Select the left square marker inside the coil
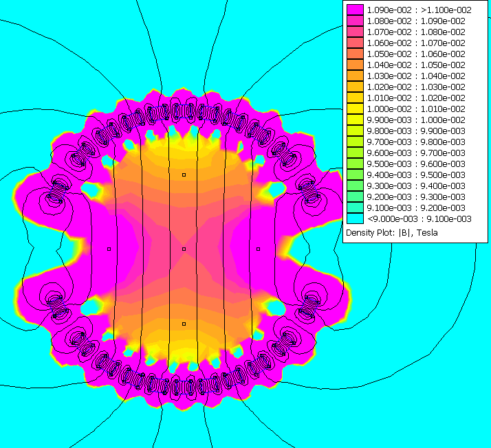The width and height of the screenshot is (491, 448). pos(109,249)
